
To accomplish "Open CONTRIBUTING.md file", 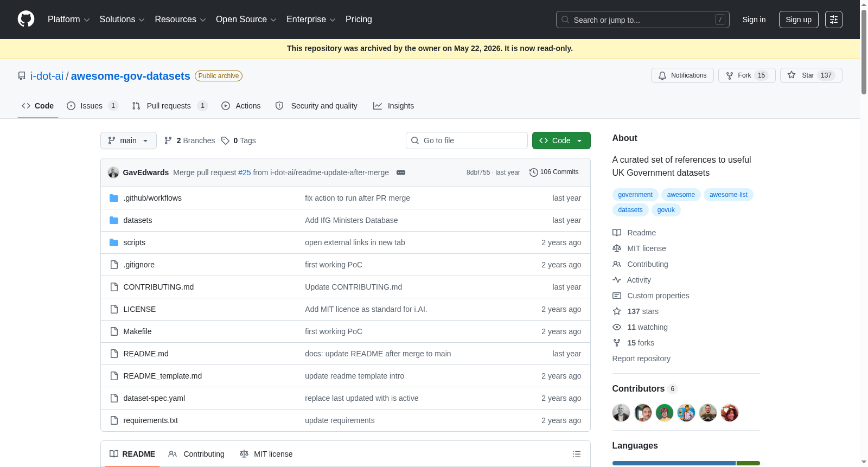I will point(158,287).
